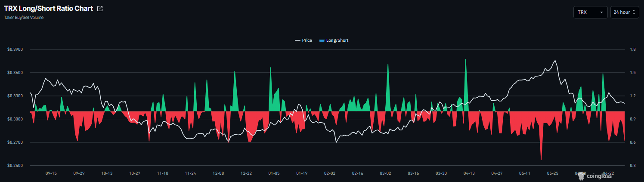Click the $0.3000 price axis label
Viewport: 644px width, 182px height.
(15, 119)
